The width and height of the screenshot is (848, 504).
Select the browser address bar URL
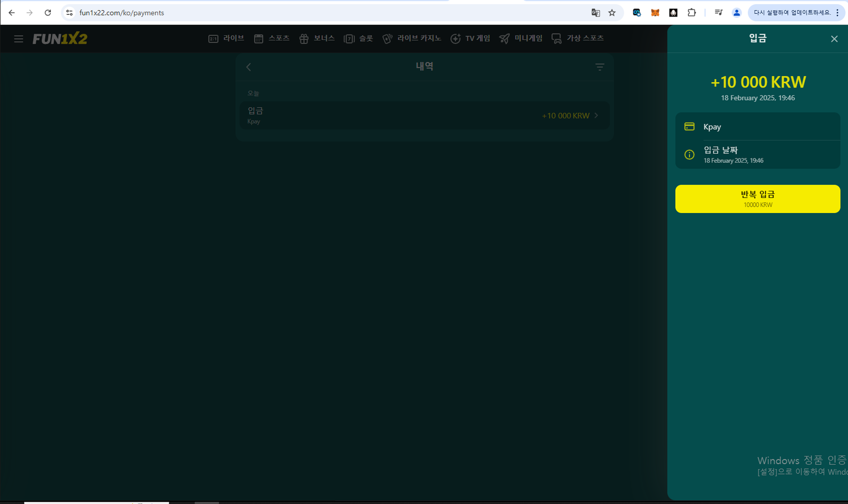[122, 13]
